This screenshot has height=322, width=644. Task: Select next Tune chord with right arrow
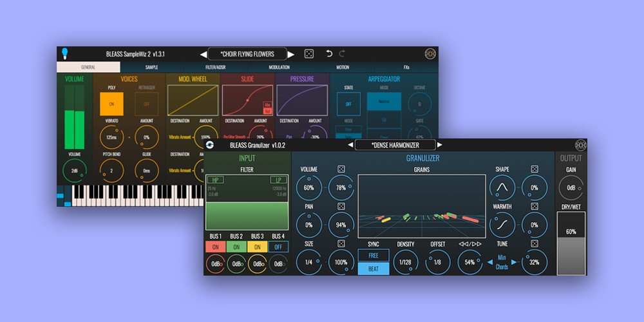[x=514, y=262]
